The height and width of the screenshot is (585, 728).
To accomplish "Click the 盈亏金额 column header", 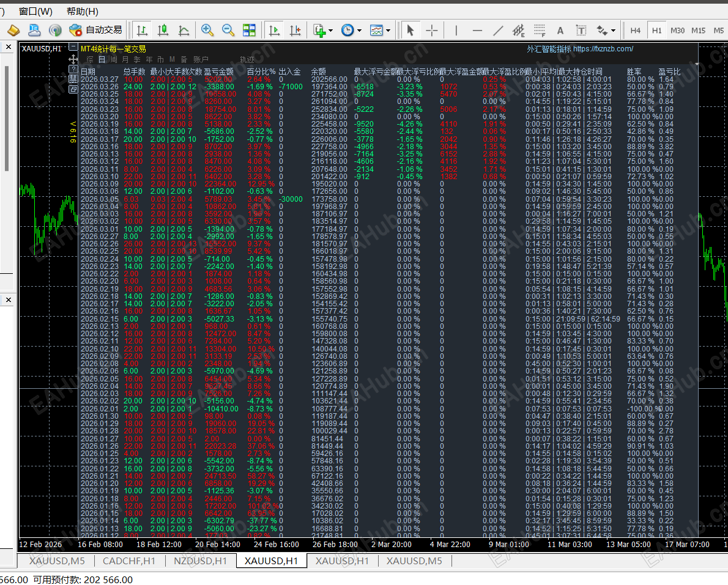I will [x=219, y=72].
